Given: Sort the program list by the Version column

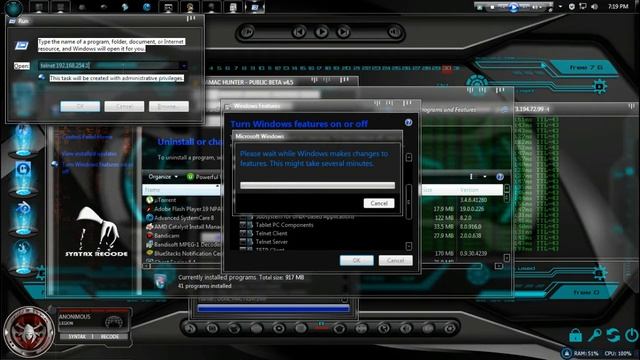Looking at the screenshot, I should click(x=479, y=190).
